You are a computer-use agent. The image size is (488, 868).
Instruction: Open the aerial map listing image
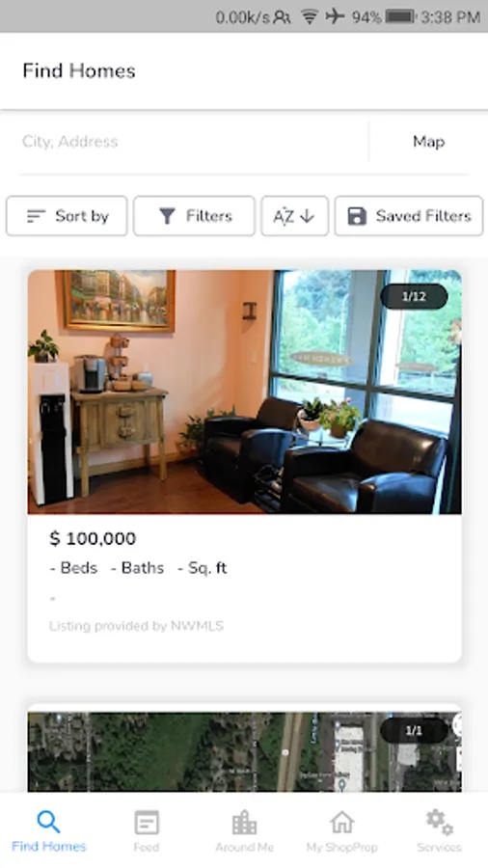click(x=245, y=751)
